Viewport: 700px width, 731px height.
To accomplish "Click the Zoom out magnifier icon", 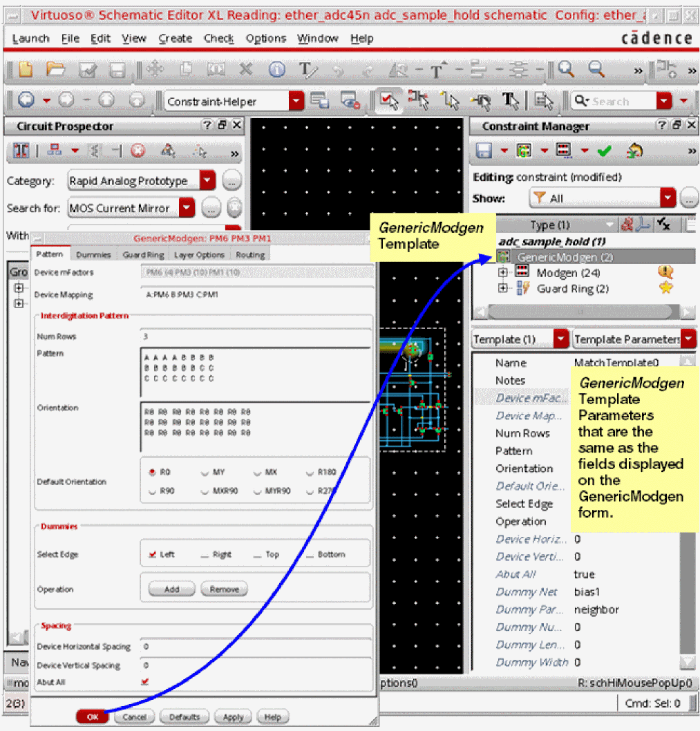I will [x=596, y=69].
